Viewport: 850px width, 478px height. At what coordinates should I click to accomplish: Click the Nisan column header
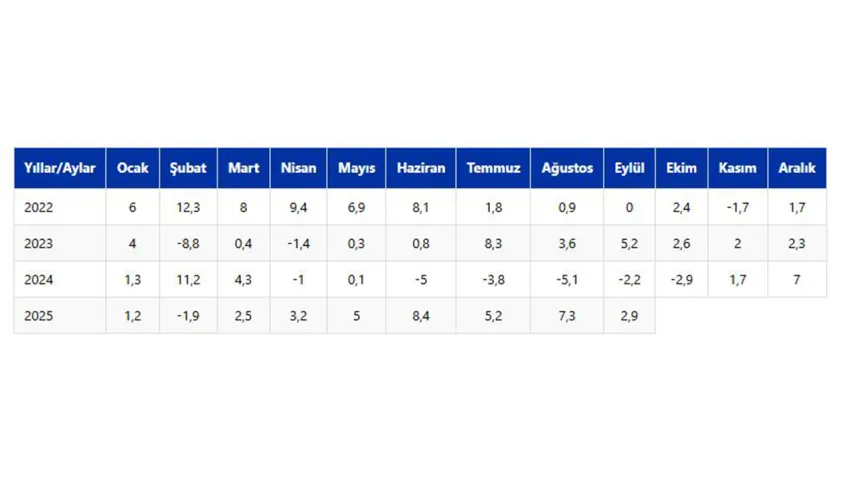coord(298,168)
